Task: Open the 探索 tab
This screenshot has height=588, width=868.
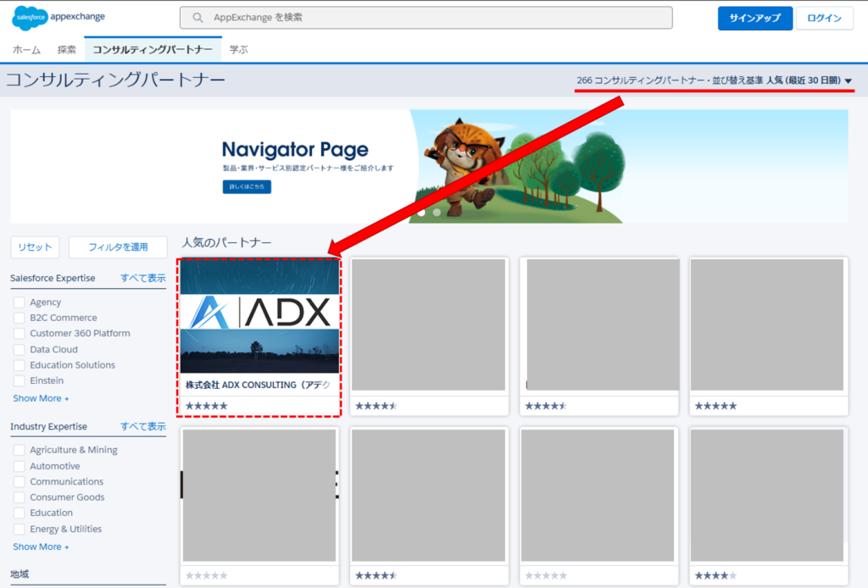Action: pyautogui.click(x=66, y=50)
